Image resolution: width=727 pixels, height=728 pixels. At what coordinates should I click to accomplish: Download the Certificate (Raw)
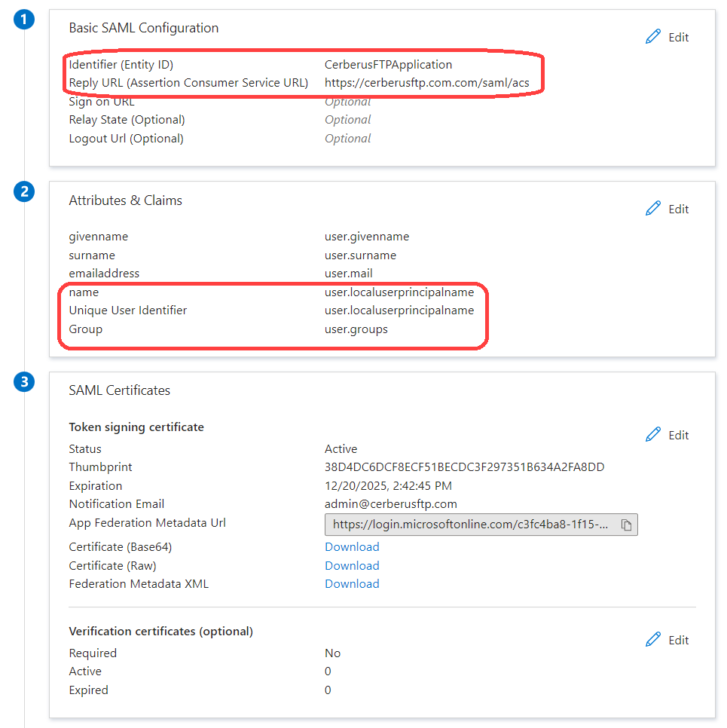pos(352,565)
